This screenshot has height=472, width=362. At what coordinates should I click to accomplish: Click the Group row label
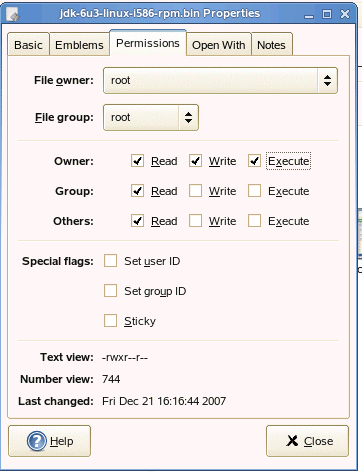(x=75, y=191)
